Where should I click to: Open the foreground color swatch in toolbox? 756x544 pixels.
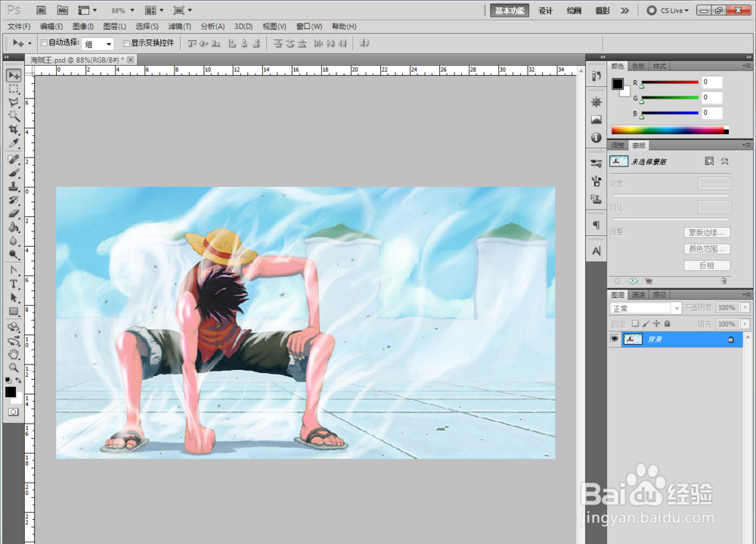11,392
